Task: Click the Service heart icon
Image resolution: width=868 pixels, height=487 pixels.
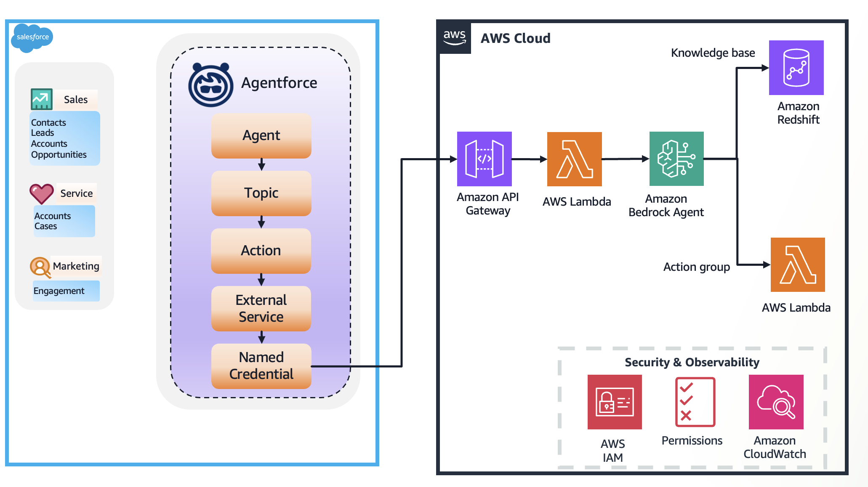Action: 41,193
